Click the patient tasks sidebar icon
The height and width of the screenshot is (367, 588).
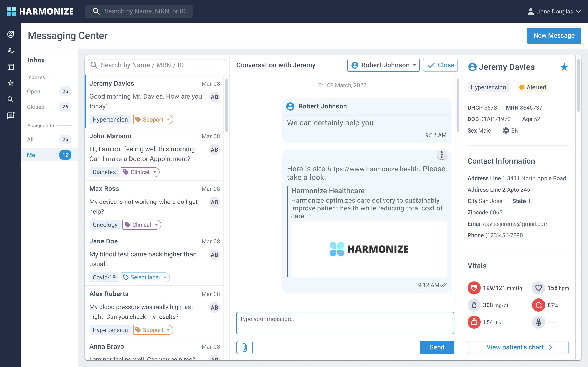(x=10, y=51)
